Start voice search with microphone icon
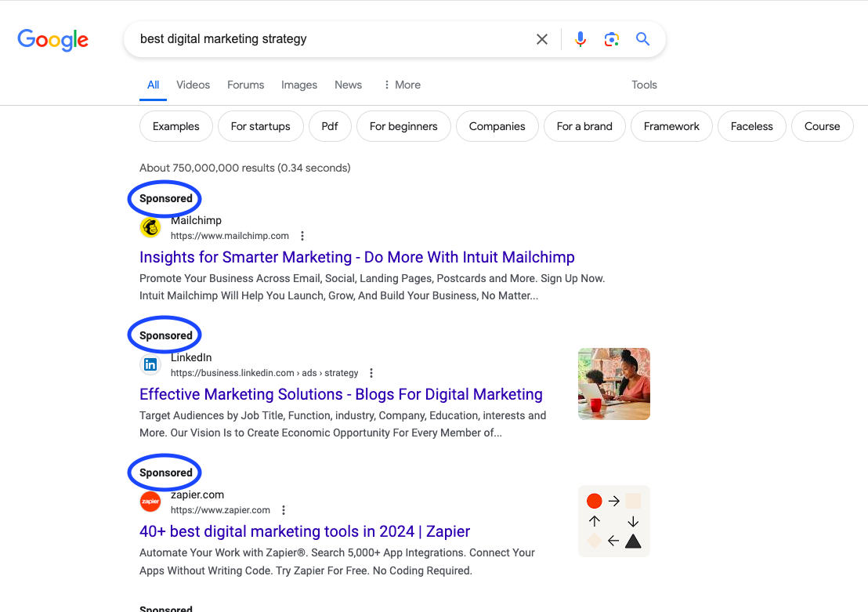 pyautogui.click(x=580, y=39)
